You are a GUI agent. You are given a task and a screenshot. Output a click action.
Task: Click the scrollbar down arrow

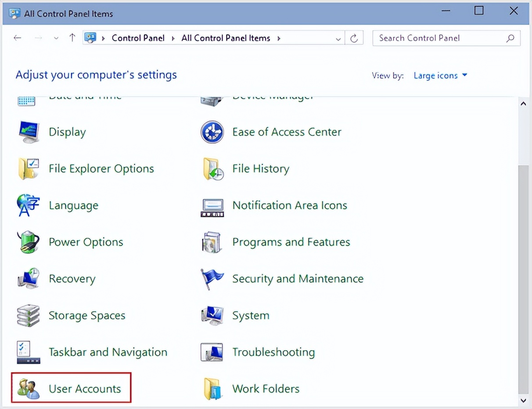[x=523, y=400]
